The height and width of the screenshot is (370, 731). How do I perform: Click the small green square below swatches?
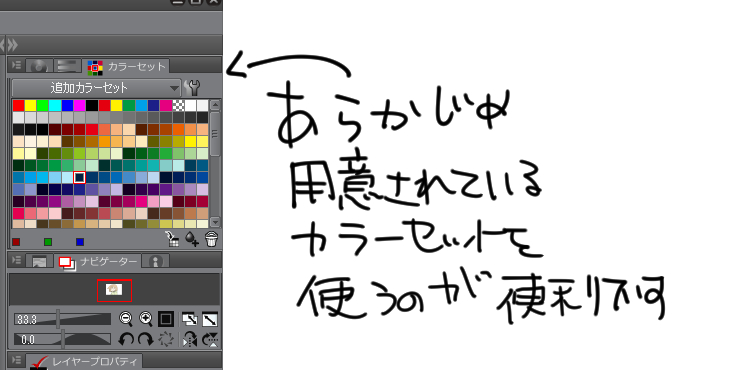pos(48,242)
